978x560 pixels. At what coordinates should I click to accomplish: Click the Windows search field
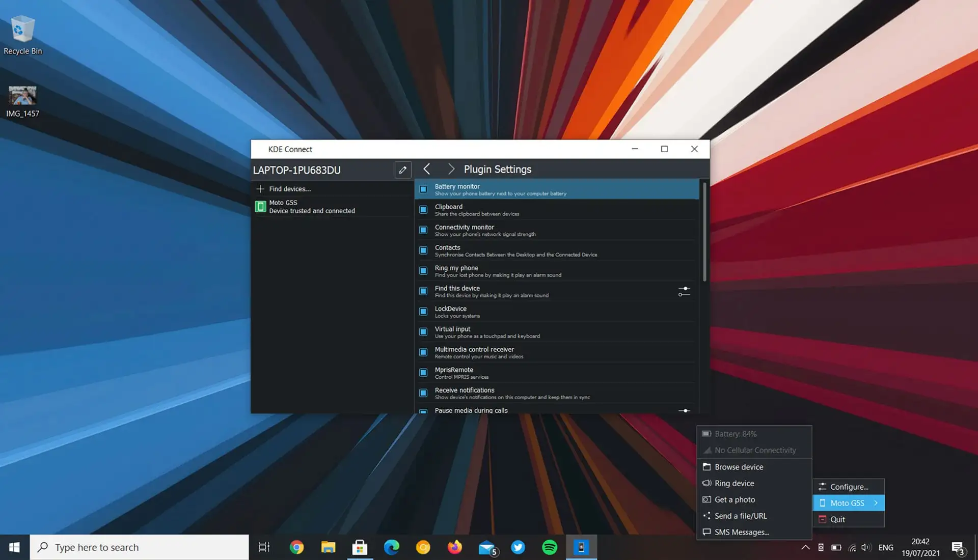[x=138, y=547]
